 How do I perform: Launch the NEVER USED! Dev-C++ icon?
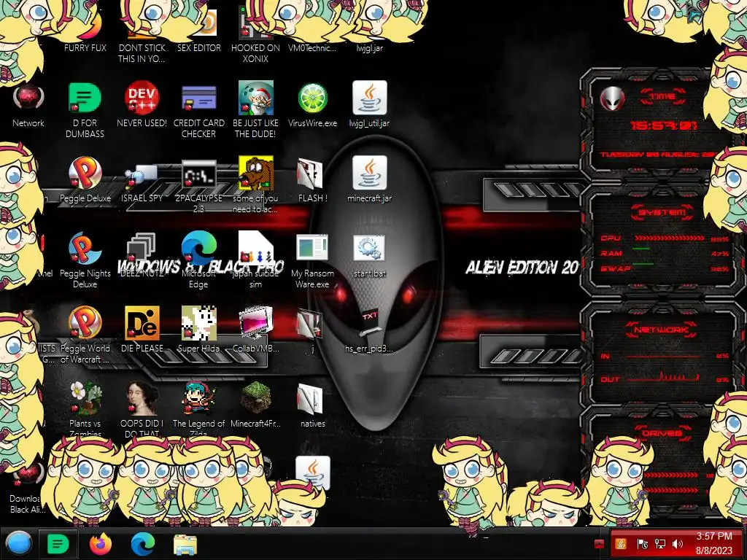tap(142, 98)
